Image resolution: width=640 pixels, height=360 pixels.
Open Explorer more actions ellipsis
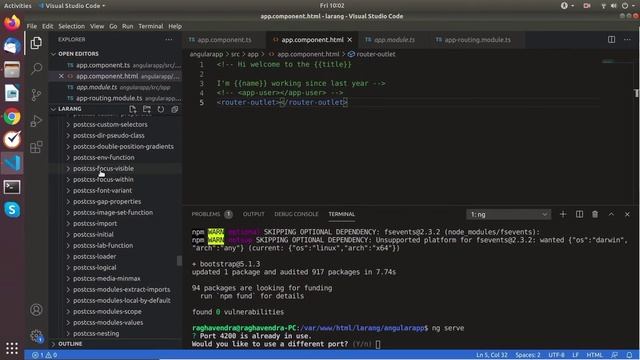point(169,40)
